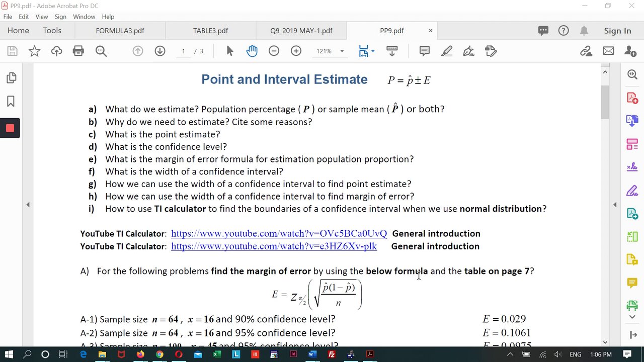Activate the Hand pan tool
Image resolution: width=644 pixels, height=362 pixels.
(x=252, y=51)
